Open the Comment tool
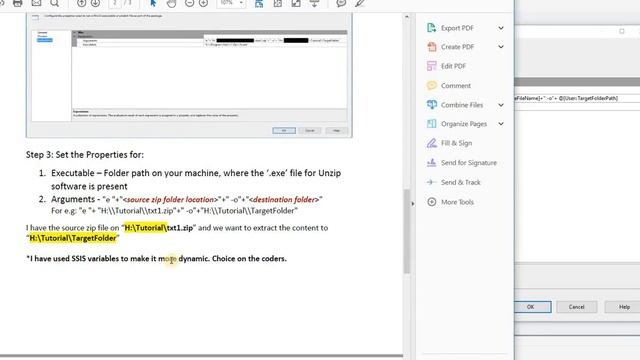The image size is (640, 360). (x=456, y=86)
